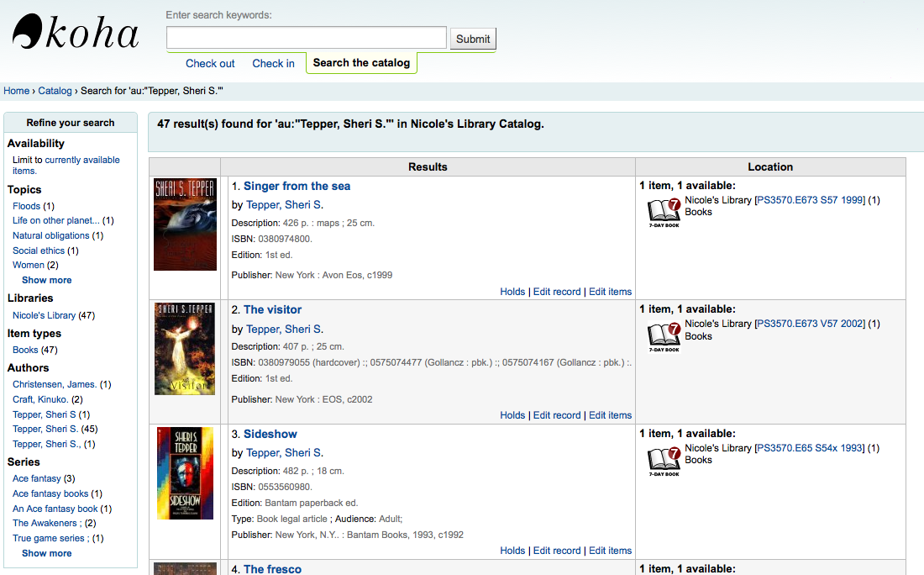The image size is (924, 575).
Task: Expand Topics with Show more
Action: (x=46, y=280)
